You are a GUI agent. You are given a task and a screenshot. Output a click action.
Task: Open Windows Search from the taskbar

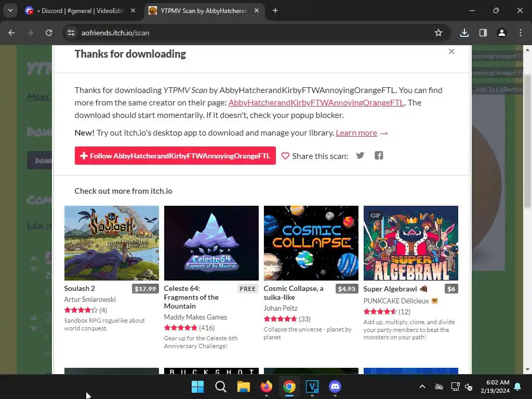click(x=220, y=387)
